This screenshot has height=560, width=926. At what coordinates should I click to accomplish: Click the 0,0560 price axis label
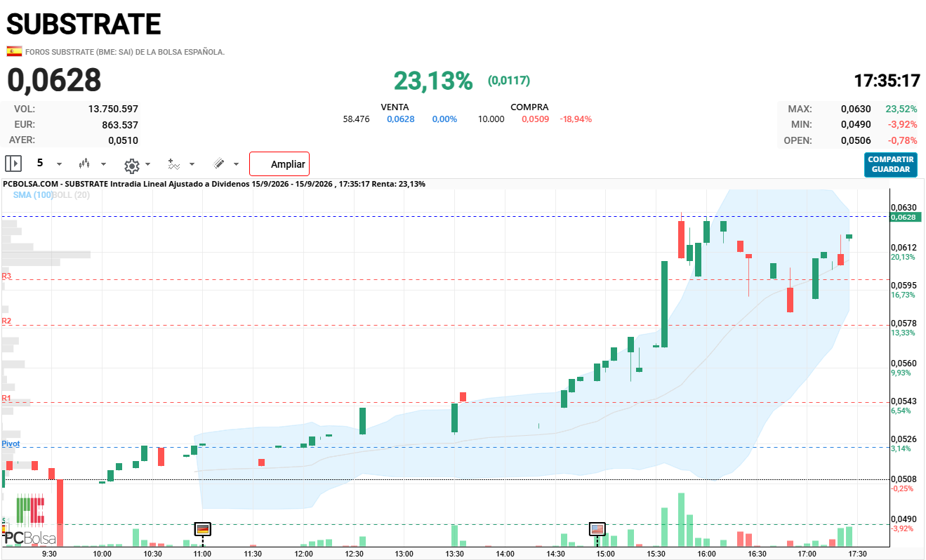[904, 364]
